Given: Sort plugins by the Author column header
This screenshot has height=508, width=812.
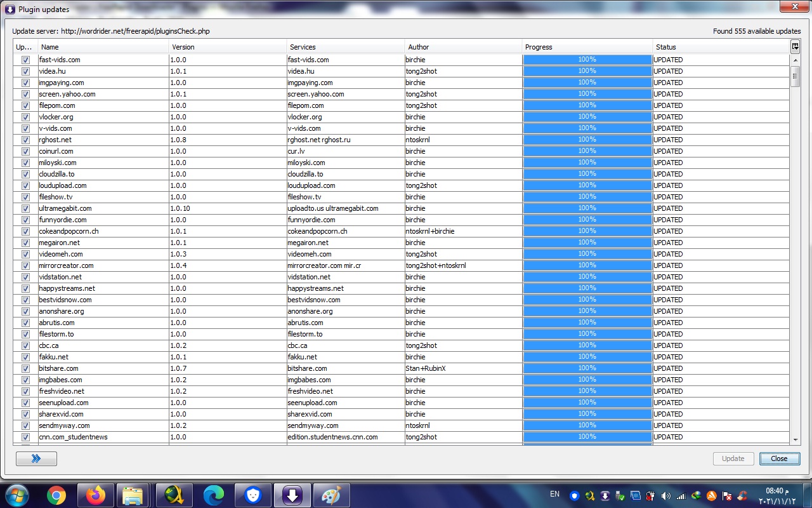Looking at the screenshot, I should tap(463, 47).
